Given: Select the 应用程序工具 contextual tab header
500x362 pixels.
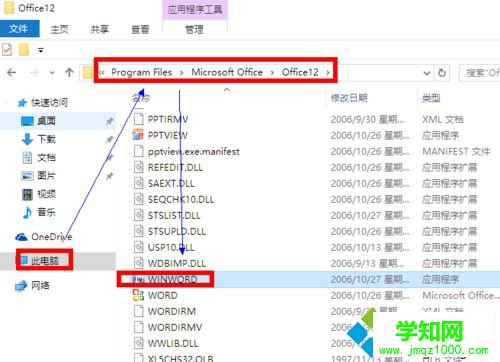Looking at the screenshot, I should [x=195, y=9].
